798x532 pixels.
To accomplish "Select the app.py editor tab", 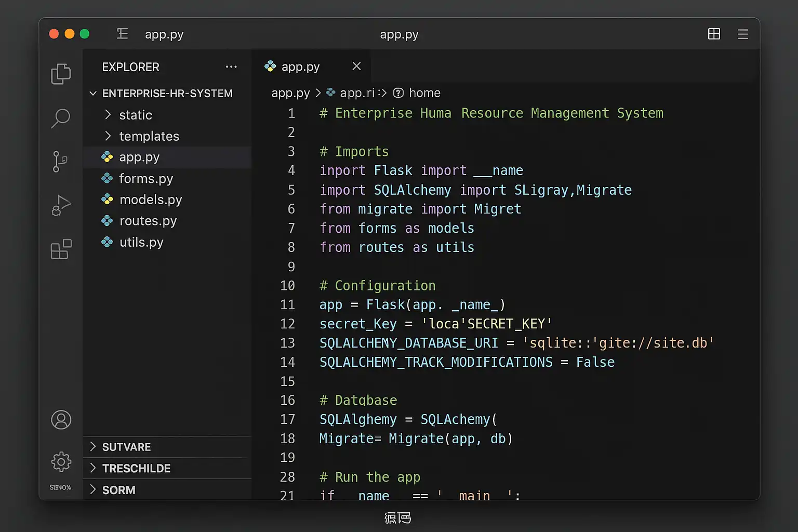I will pyautogui.click(x=300, y=67).
